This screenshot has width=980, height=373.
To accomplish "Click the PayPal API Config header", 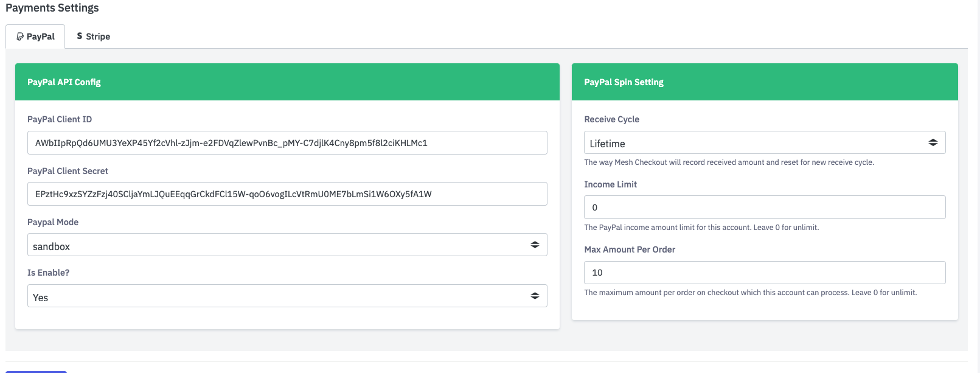I will (x=287, y=82).
